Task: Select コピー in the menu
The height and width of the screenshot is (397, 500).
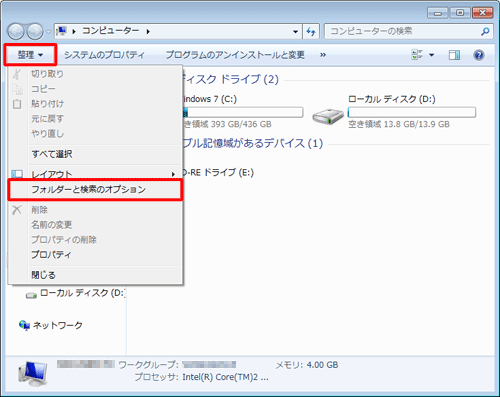Action: tap(95, 89)
